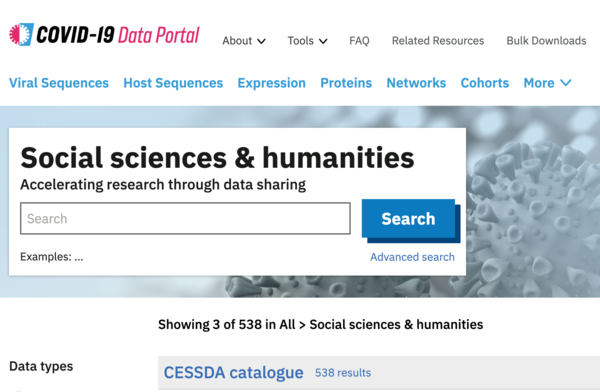Open the Advanced search link

(412, 257)
